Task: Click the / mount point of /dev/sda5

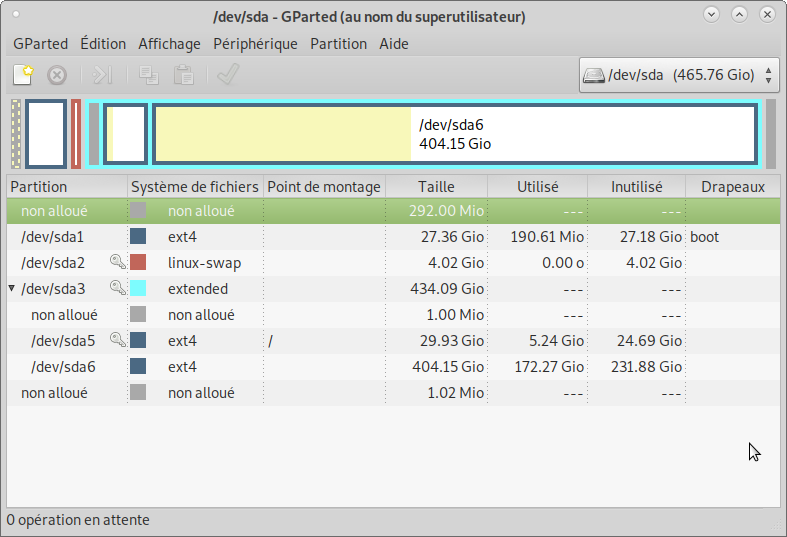Action: 271,341
